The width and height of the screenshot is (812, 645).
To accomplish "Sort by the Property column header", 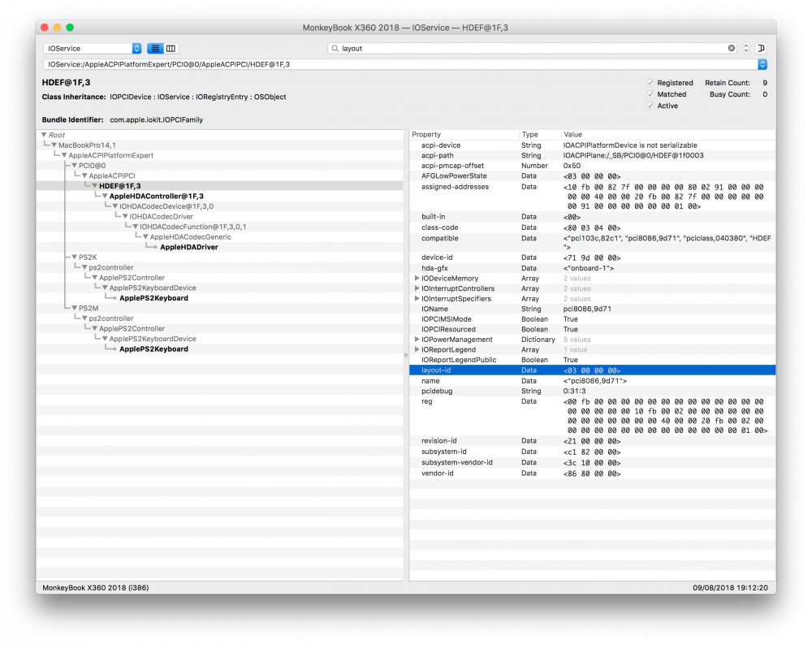I will point(464,134).
